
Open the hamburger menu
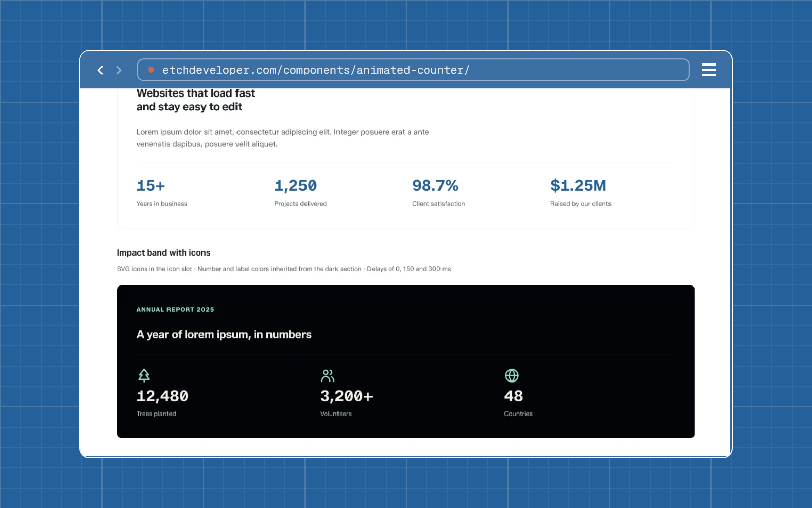(x=708, y=70)
